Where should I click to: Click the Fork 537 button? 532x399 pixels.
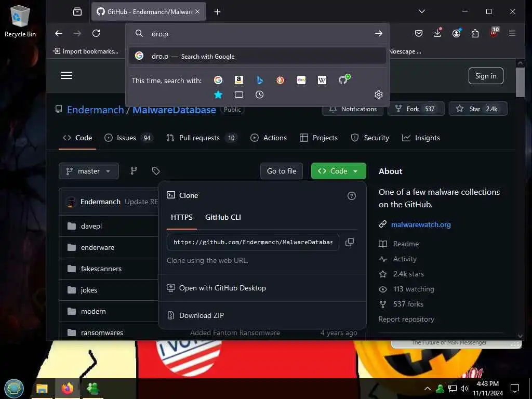pos(416,109)
